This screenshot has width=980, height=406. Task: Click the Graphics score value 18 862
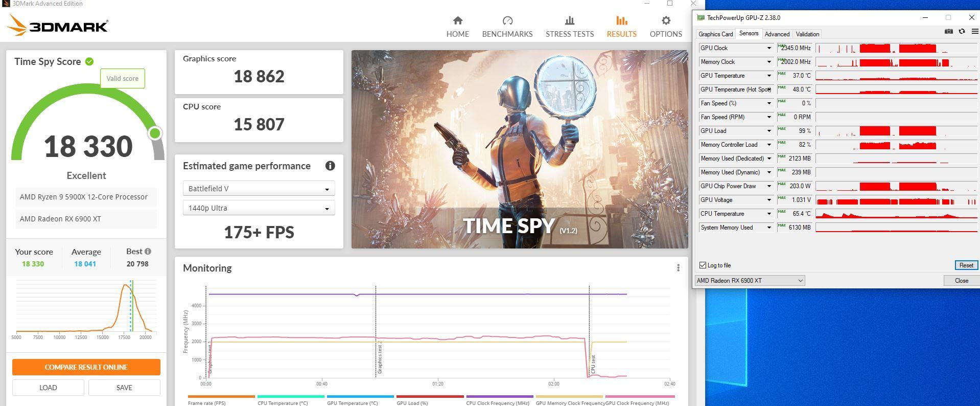pyautogui.click(x=259, y=77)
